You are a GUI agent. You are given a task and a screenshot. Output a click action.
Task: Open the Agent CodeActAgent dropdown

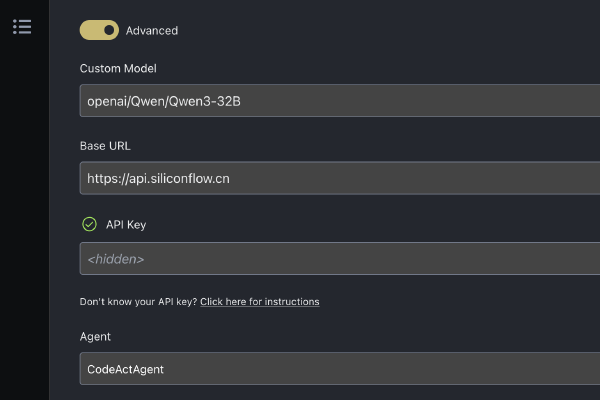pyautogui.click(x=340, y=369)
